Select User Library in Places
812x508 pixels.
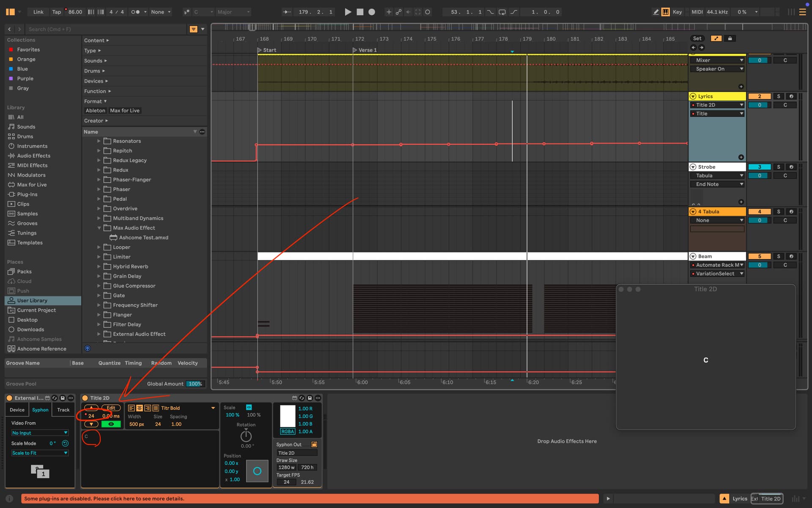[x=32, y=301]
